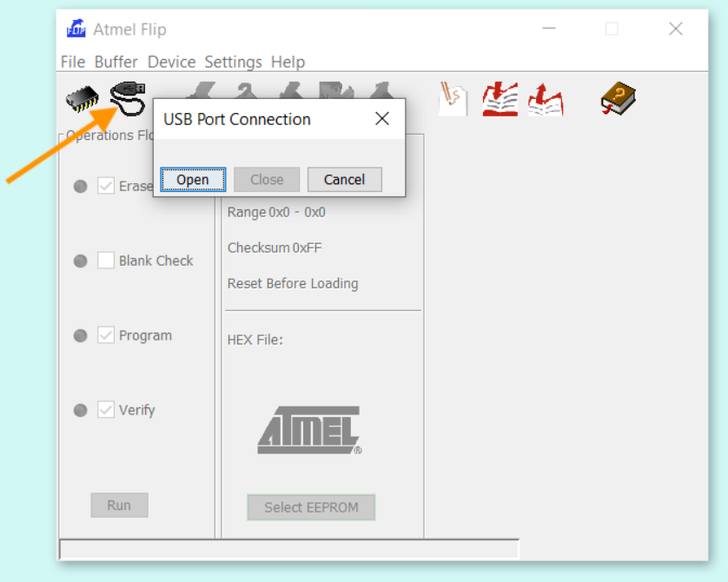Open the Help menu

288,63
